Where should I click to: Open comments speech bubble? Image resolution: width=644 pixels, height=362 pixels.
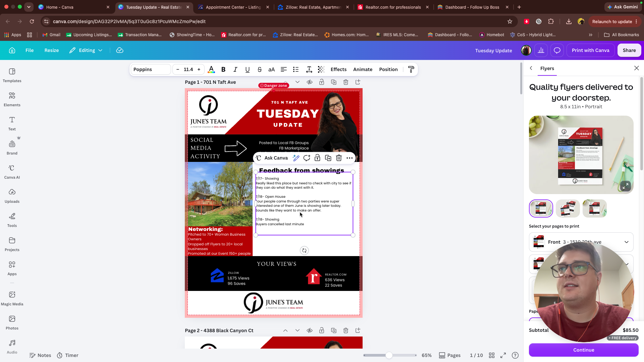pyautogui.click(x=557, y=50)
